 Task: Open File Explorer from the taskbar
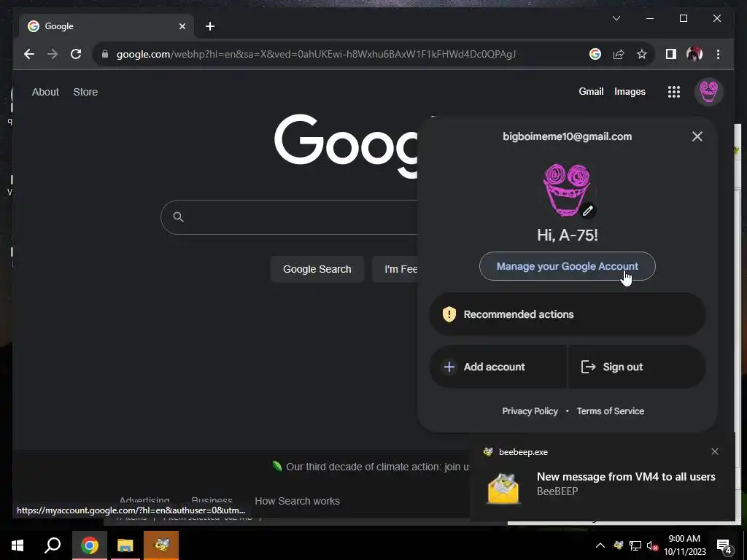tap(125, 545)
